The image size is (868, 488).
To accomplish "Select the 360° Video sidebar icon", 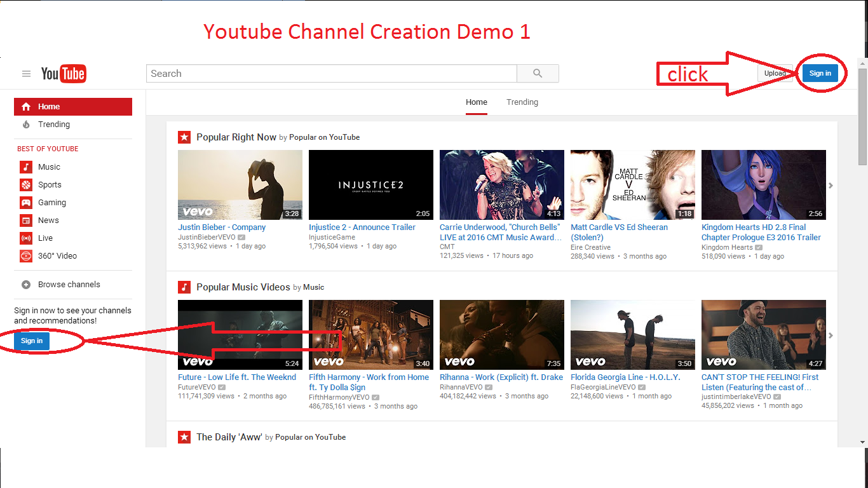I will [x=26, y=256].
